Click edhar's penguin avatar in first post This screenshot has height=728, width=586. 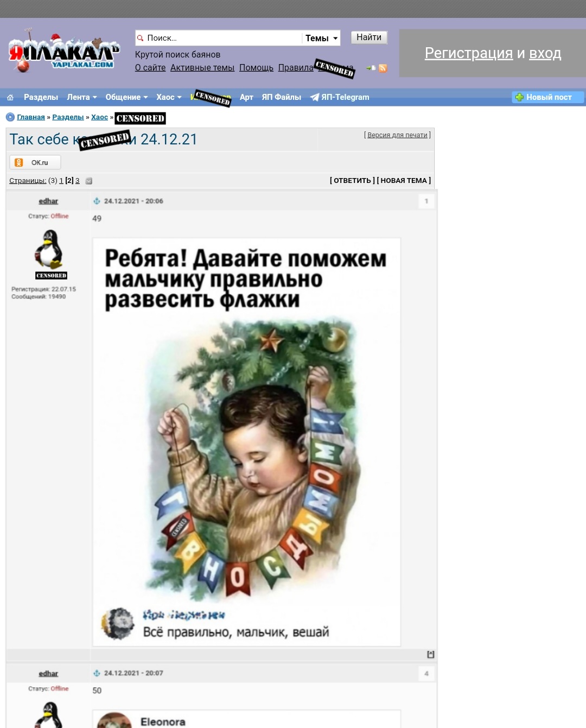[49, 249]
